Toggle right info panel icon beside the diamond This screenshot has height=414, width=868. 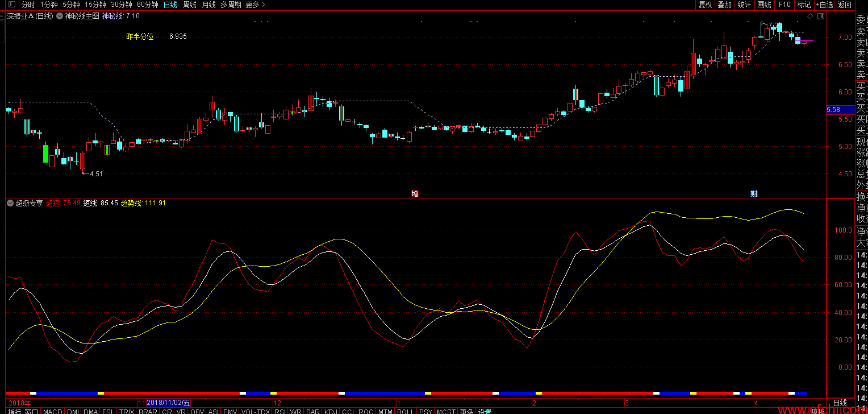tap(820, 16)
